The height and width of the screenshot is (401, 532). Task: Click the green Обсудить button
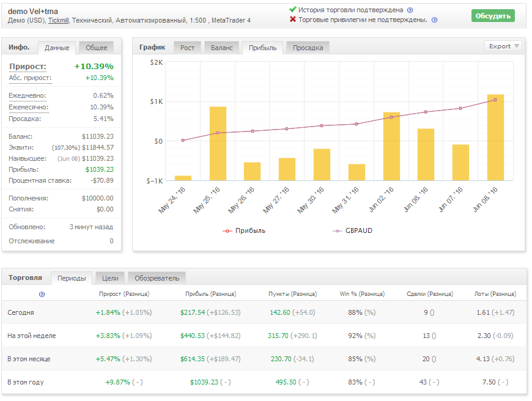coord(493,16)
